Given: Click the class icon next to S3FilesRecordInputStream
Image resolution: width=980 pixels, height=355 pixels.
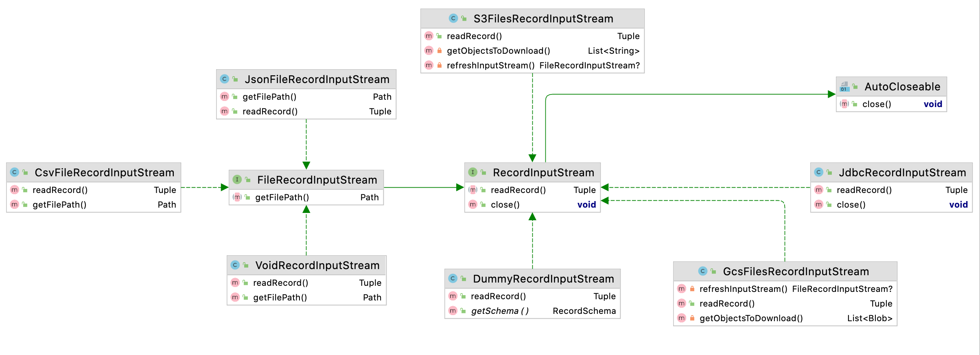Looking at the screenshot, I should click(x=453, y=18).
